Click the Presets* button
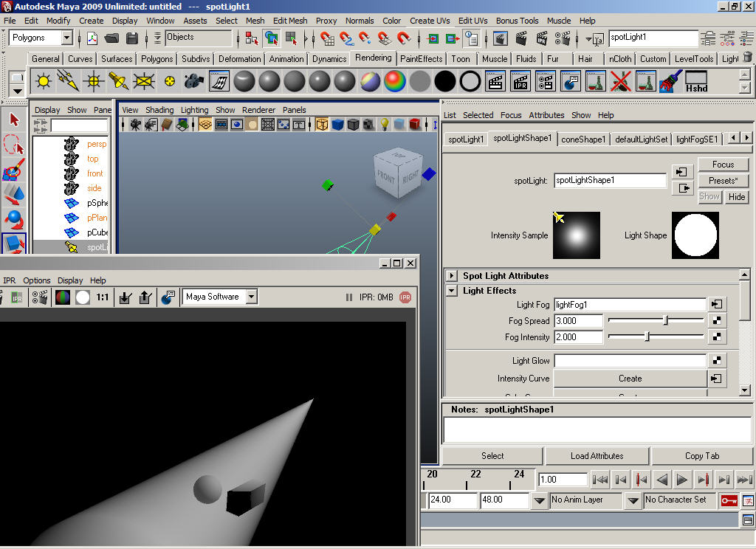756x549 pixels. point(724,181)
